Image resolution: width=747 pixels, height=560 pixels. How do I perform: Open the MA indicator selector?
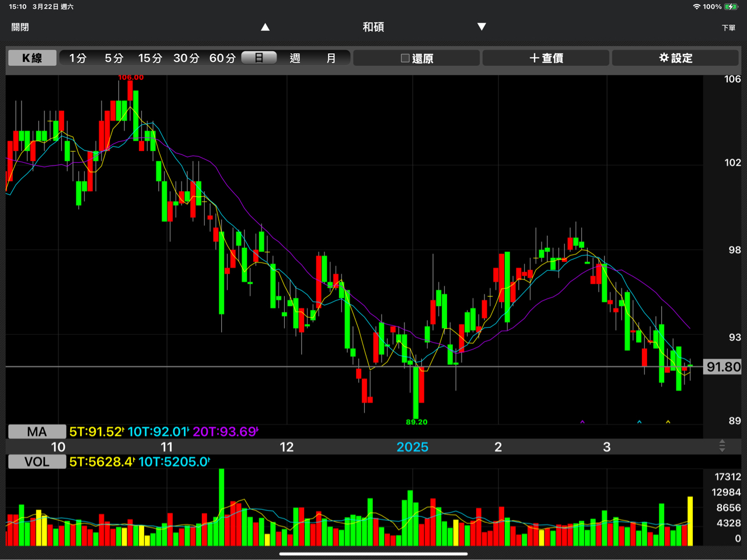tap(37, 432)
